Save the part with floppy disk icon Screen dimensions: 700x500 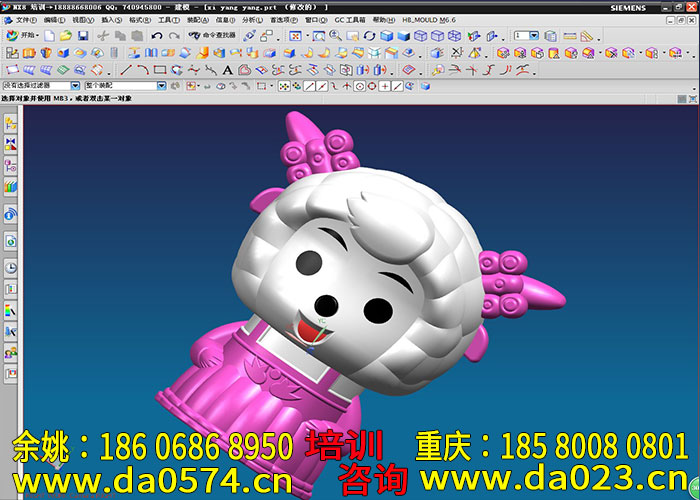83,36
